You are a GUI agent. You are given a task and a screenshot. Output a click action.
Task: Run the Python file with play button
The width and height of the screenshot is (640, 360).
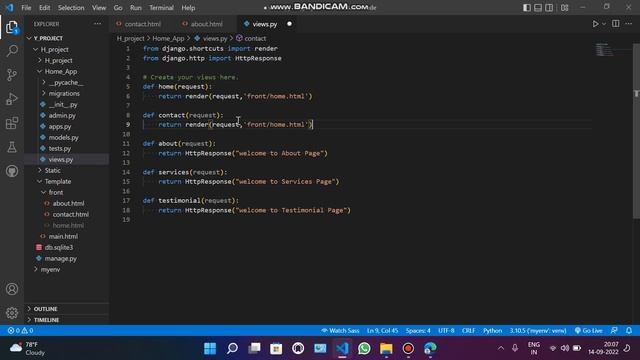(x=595, y=24)
